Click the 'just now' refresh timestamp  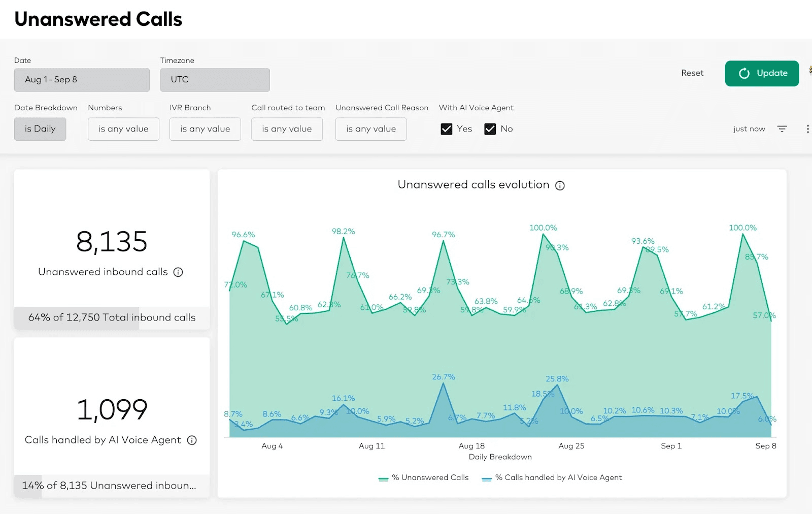749,128
